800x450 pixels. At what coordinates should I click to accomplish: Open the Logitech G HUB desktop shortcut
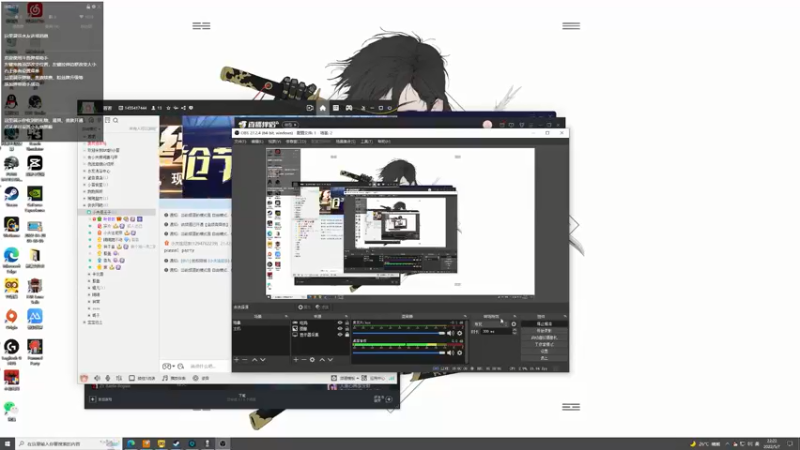pyautogui.click(x=12, y=351)
